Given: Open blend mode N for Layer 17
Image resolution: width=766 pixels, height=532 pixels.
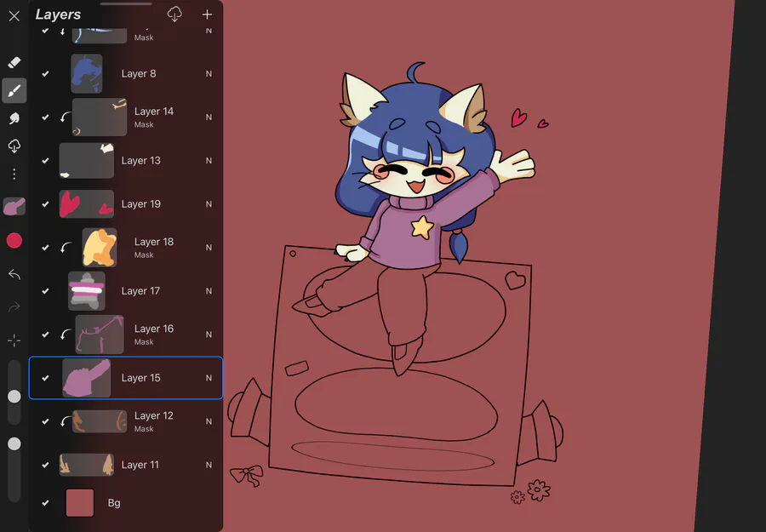Looking at the screenshot, I should click(209, 291).
